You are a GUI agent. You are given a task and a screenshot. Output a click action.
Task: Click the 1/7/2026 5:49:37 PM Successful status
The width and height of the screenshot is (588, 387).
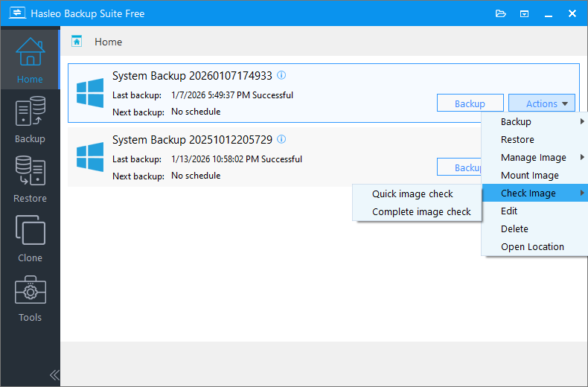[232, 95]
